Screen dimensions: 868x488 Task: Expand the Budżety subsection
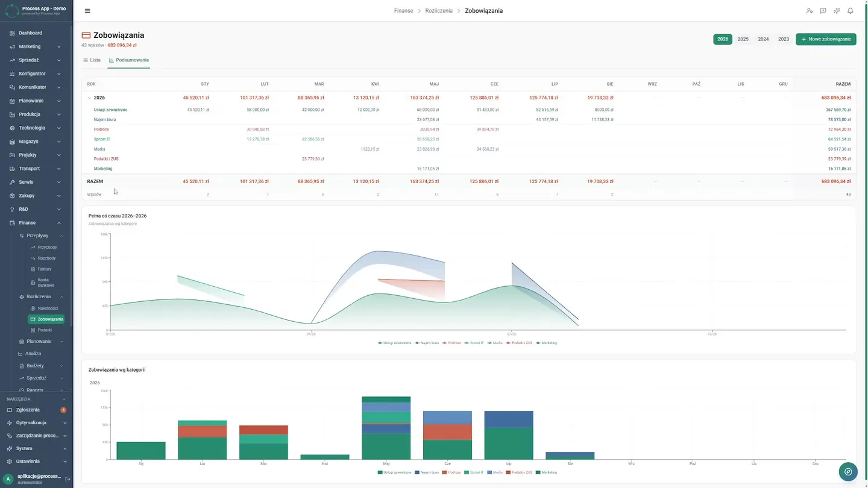pos(41,366)
